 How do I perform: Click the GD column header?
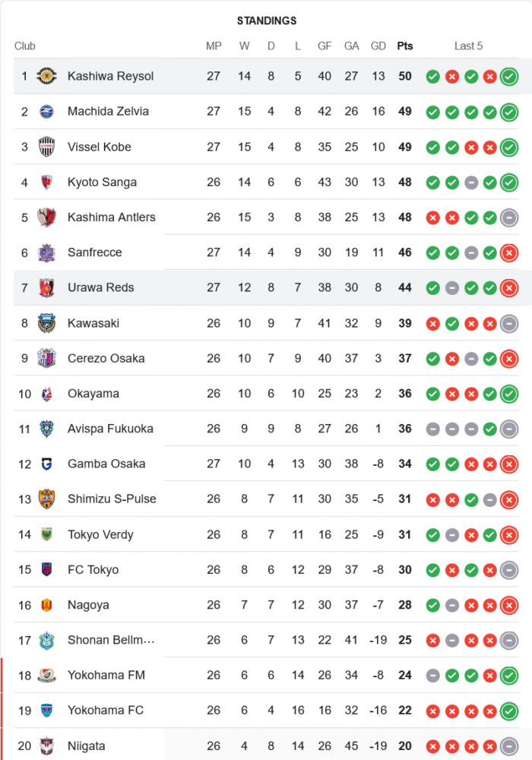pos(378,46)
